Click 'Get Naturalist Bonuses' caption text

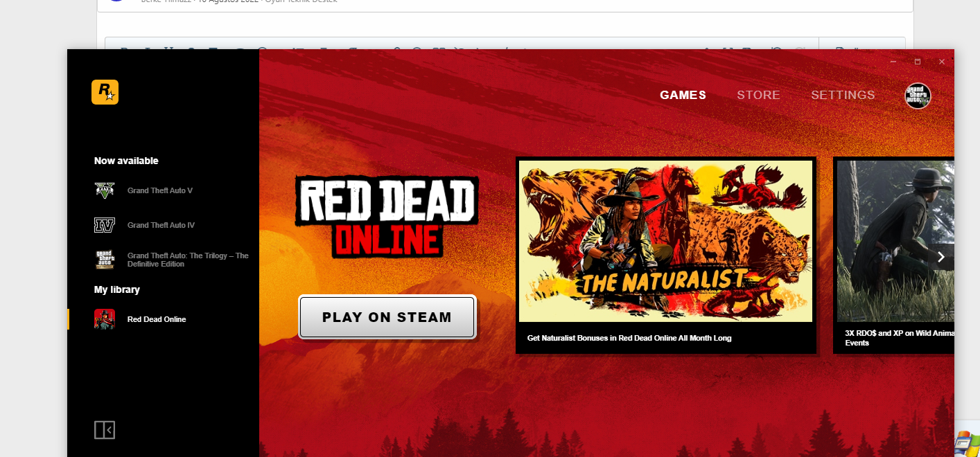[x=629, y=338]
